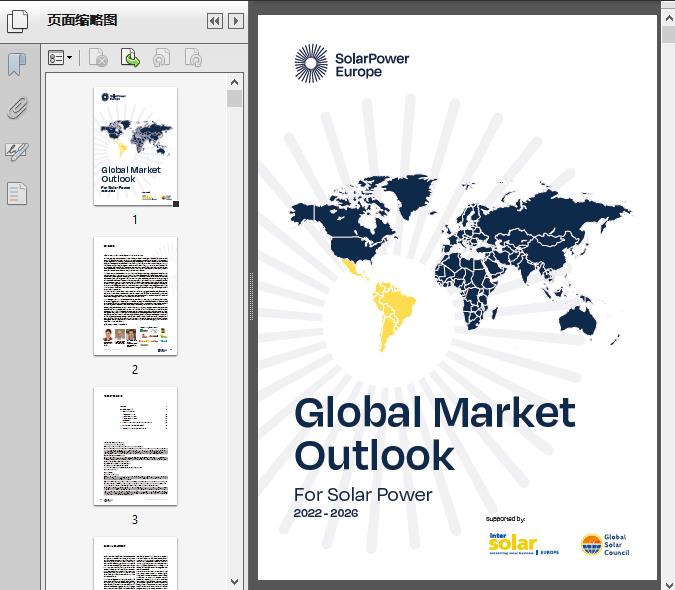Click the document view scrollbar handle
Viewport: 675px width, 590px height.
669,34
